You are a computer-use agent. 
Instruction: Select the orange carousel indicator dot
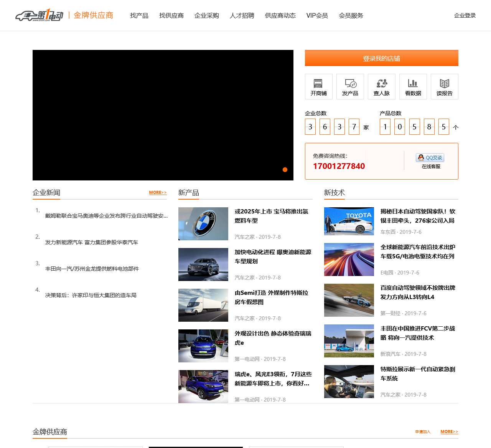[285, 170]
